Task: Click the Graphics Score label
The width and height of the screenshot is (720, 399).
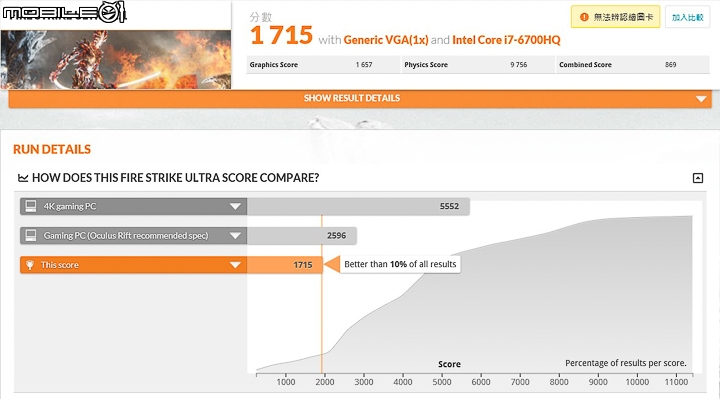Action: (274, 65)
